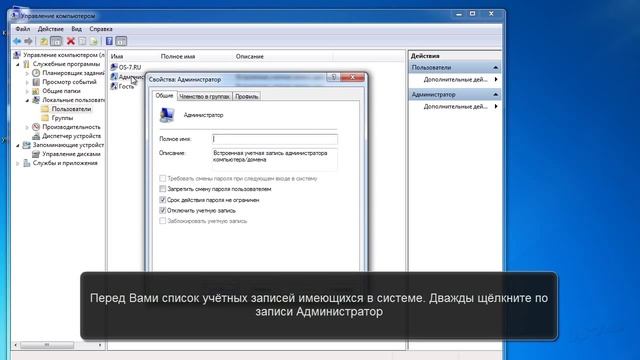
Task: Open Дополнительные действия under Администратор
Action: pyautogui.click(x=456, y=107)
